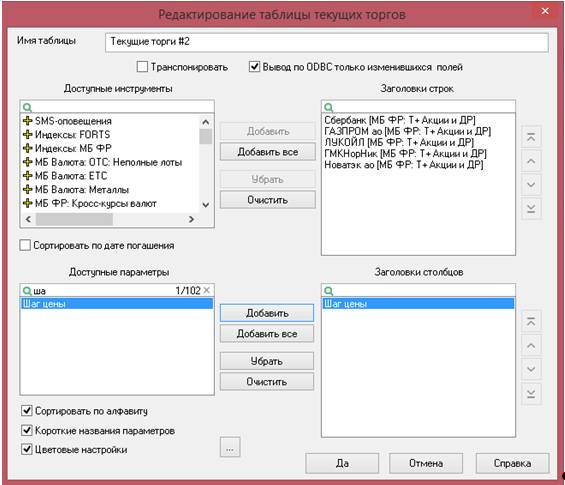This screenshot has height=485, width=565.
Task: Move selected row header down one position
Action: (x=531, y=185)
